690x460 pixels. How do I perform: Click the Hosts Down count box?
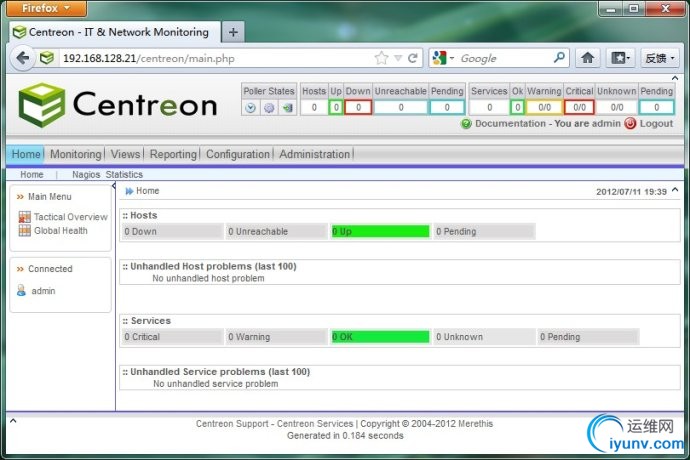tap(358, 107)
